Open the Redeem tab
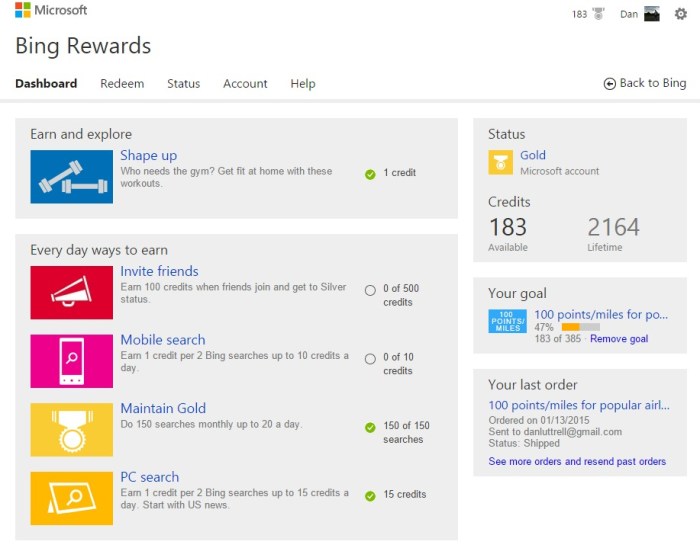 pyautogui.click(x=122, y=83)
